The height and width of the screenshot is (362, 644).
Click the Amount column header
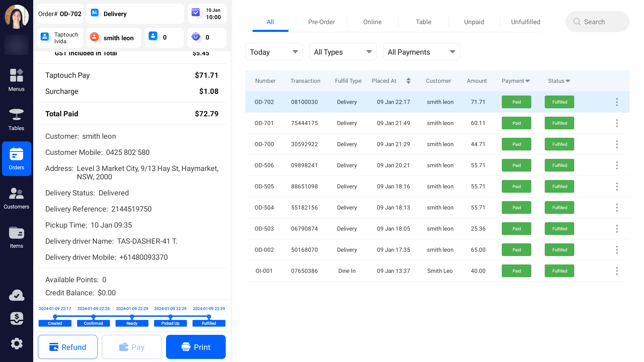(x=477, y=81)
